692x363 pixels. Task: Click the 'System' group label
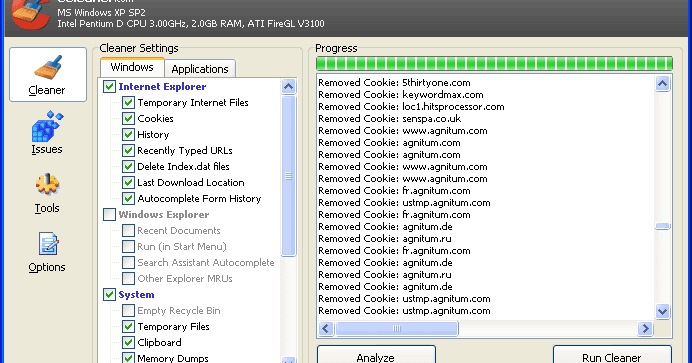pos(136,295)
